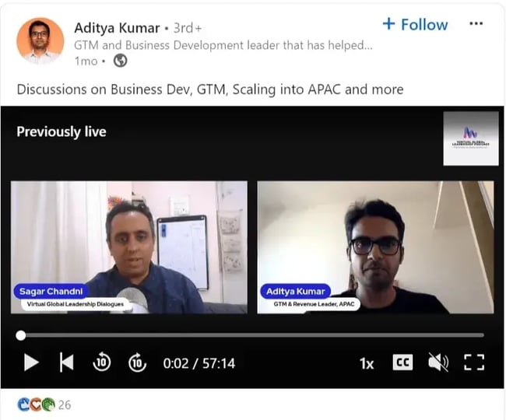
Task: Restart video with skip-to-start icon
Action: coord(67,362)
